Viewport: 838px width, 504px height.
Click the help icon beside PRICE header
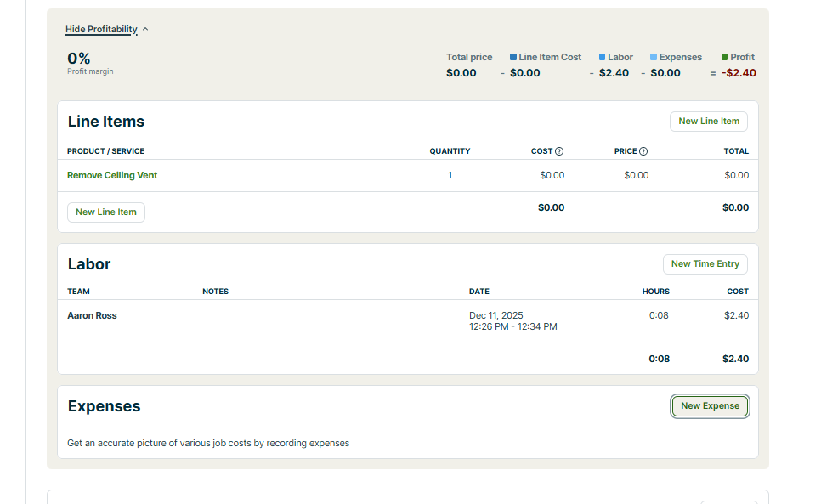[x=643, y=151]
